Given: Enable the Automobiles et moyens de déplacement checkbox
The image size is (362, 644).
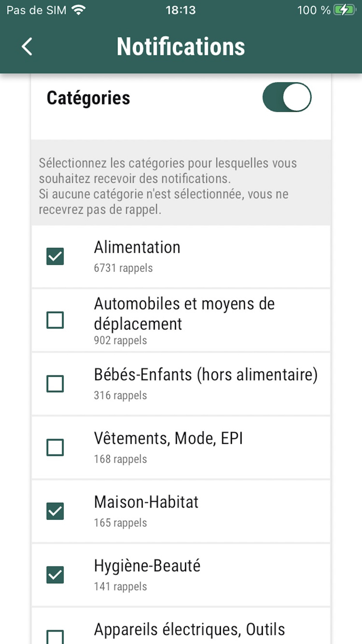Looking at the screenshot, I should point(55,320).
